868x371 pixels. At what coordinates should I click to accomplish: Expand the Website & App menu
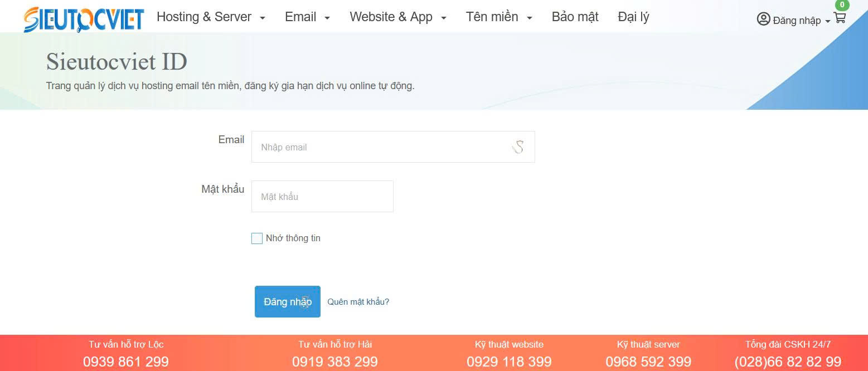(398, 17)
